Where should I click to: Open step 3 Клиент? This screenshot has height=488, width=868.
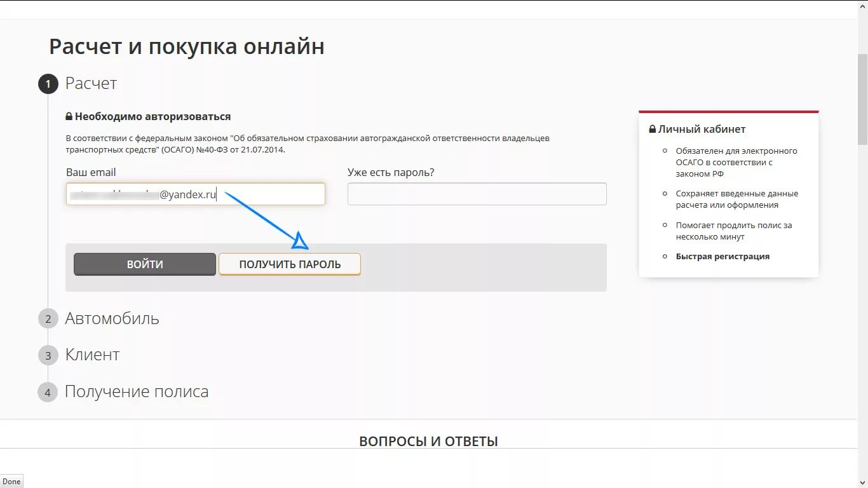tap(92, 355)
